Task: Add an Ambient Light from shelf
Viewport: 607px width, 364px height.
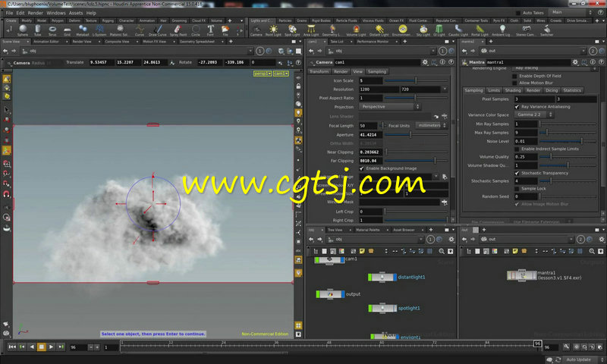Action: 502,30
